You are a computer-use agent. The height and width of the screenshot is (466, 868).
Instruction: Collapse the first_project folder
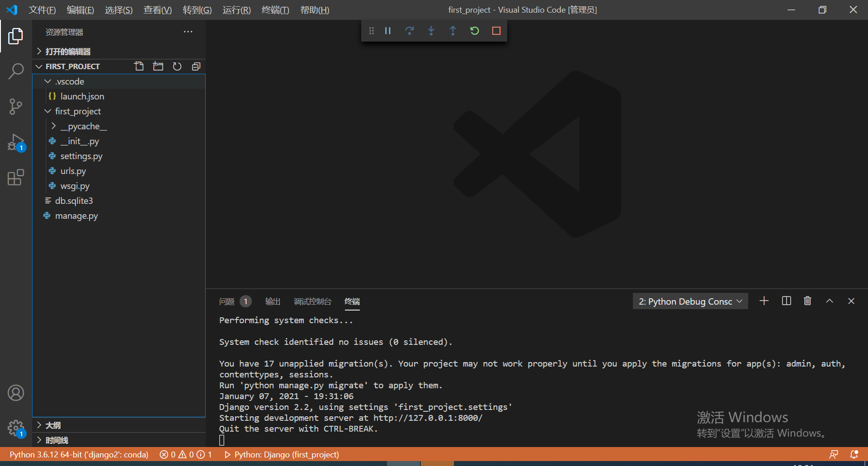[x=119, y=111]
